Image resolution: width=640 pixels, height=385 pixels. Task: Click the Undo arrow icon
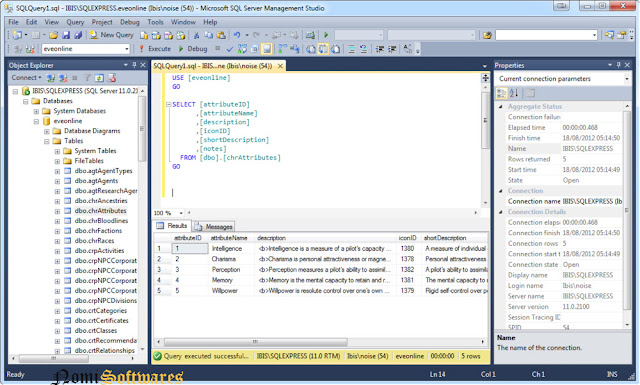click(x=237, y=35)
